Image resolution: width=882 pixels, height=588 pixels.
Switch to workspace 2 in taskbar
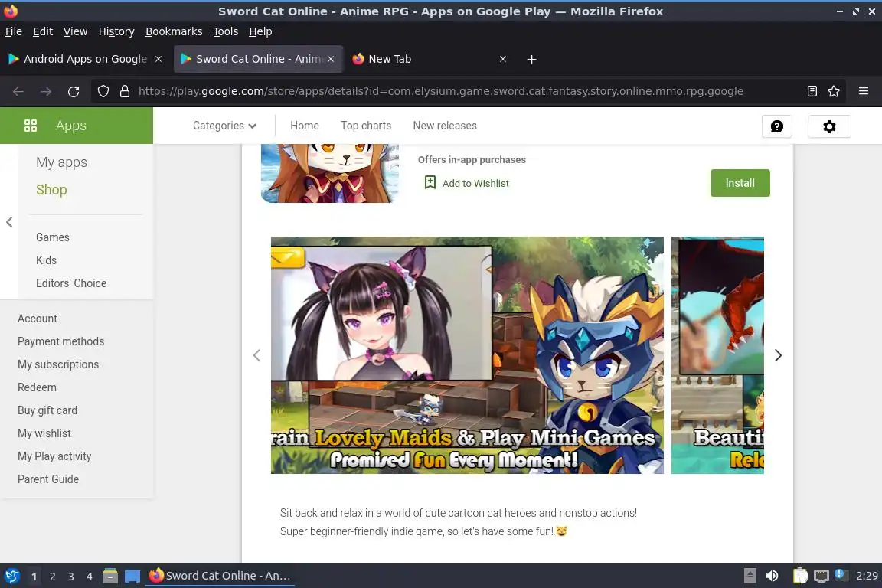[x=52, y=577]
